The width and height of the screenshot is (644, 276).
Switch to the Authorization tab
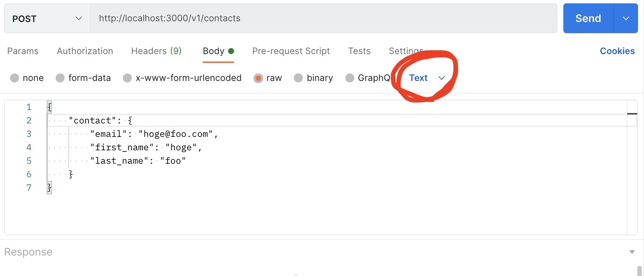(x=85, y=51)
